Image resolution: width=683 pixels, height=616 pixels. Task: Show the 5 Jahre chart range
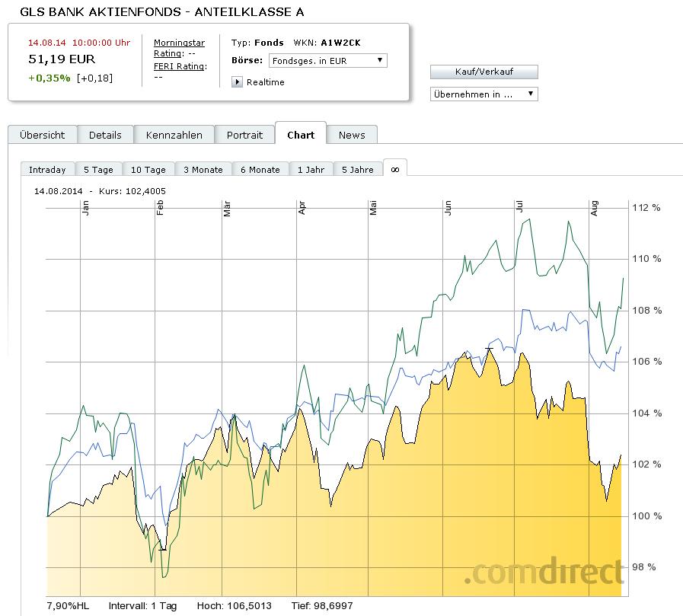click(x=358, y=170)
